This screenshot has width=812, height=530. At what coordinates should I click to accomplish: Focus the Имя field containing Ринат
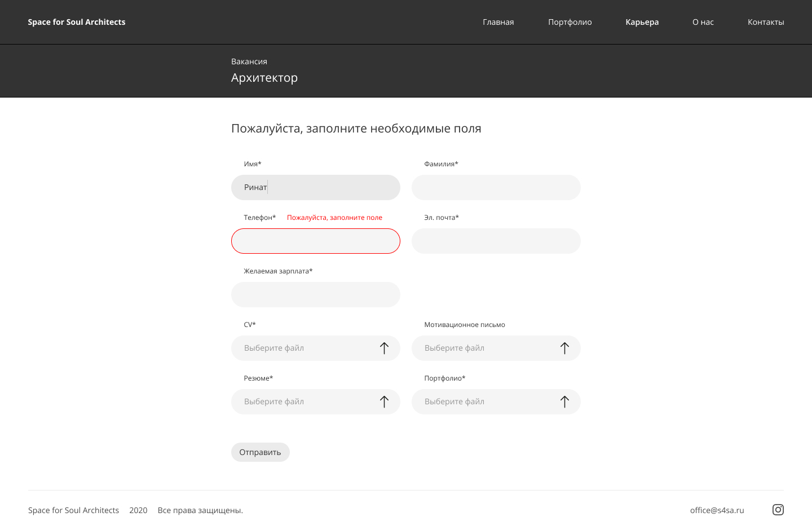tap(316, 187)
